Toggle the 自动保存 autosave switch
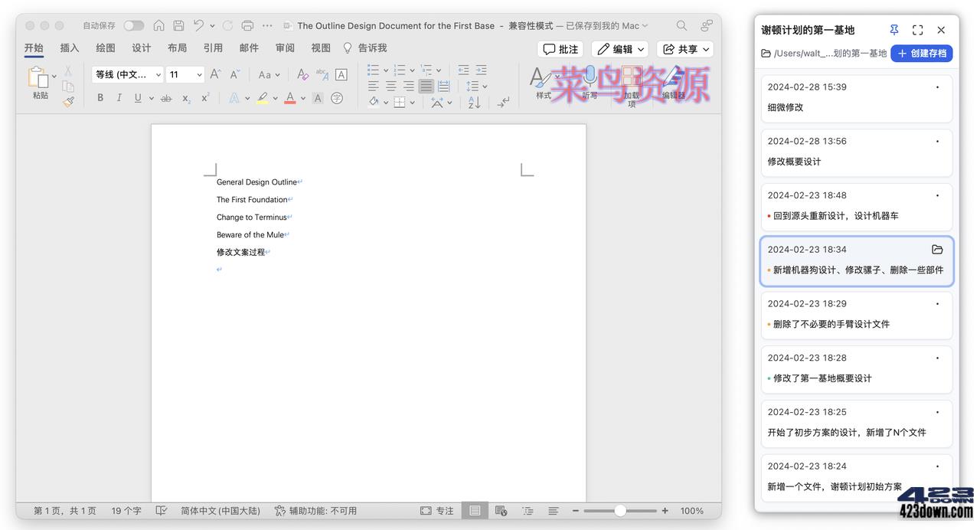980x530 pixels. pos(133,25)
